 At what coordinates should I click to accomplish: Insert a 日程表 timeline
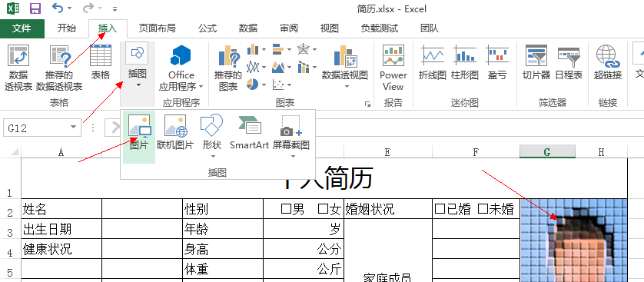click(x=569, y=62)
